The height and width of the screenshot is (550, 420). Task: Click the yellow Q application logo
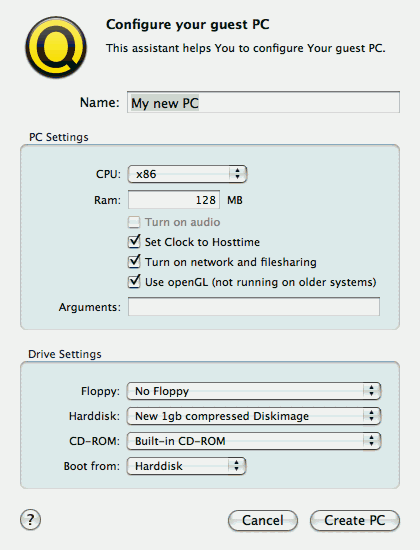pyautogui.click(x=56, y=47)
